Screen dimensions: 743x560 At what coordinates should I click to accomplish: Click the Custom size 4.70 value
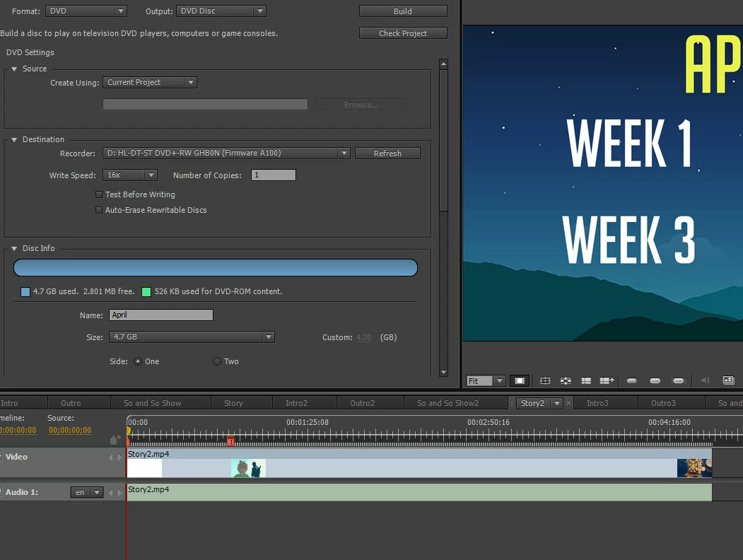pos(363,337)
